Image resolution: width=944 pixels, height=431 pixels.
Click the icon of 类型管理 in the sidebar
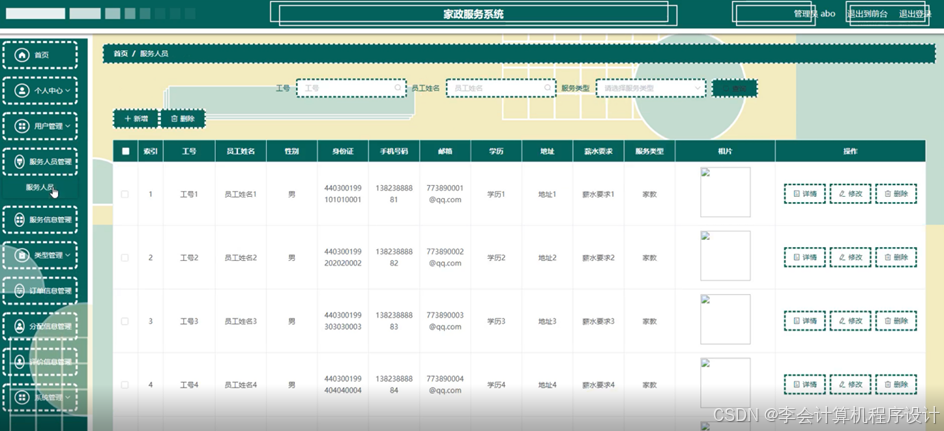tap(22, 255)
